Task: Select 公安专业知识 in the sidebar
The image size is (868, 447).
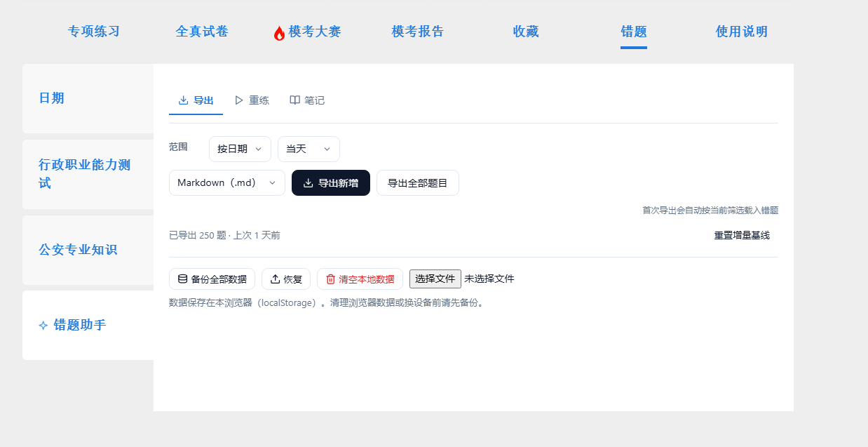Action: (88, 250)
